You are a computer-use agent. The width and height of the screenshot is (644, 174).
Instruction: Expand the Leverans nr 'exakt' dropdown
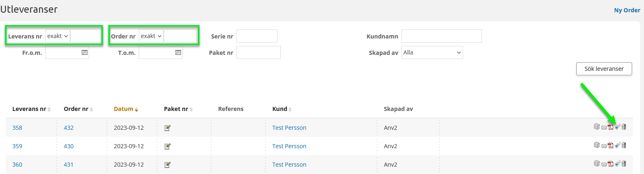tap(57, 36)
